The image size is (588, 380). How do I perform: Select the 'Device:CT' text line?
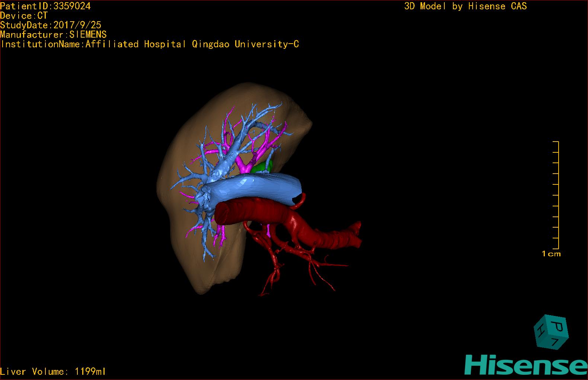pos(24,16)
